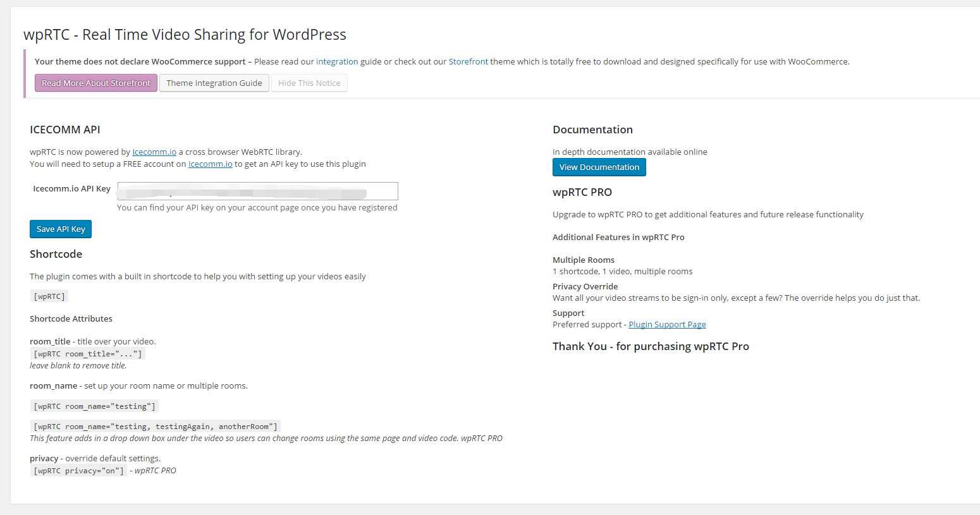Focus the Icecomm.io API Key input field
The height and width of the screenshot is (515, 980).
coord(258,191)
